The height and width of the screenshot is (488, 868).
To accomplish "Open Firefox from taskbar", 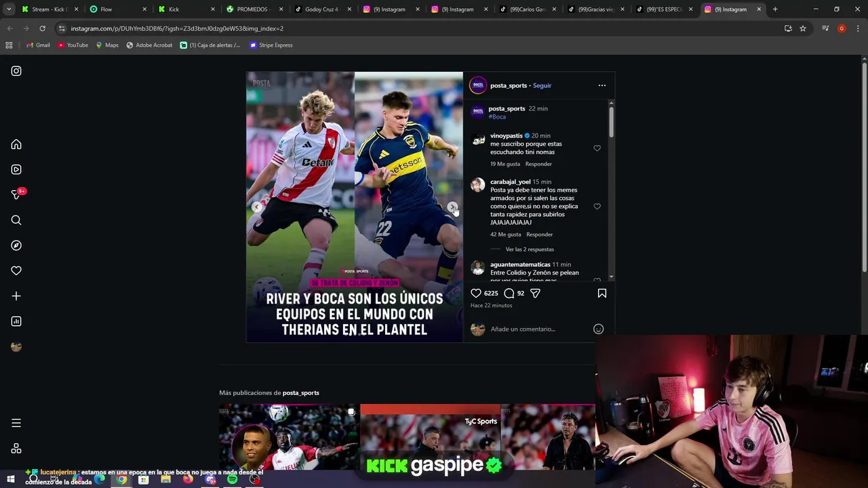I will pos(188,480).
